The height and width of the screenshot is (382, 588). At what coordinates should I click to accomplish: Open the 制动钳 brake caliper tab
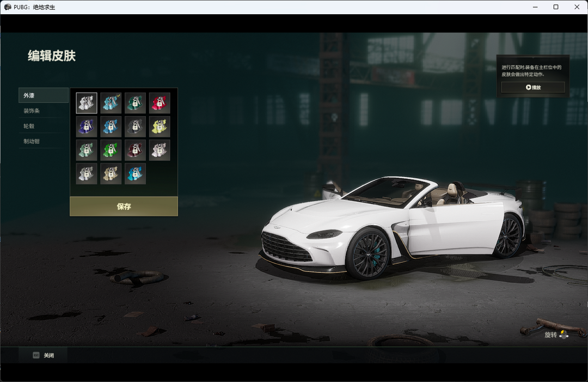(44, 142)
